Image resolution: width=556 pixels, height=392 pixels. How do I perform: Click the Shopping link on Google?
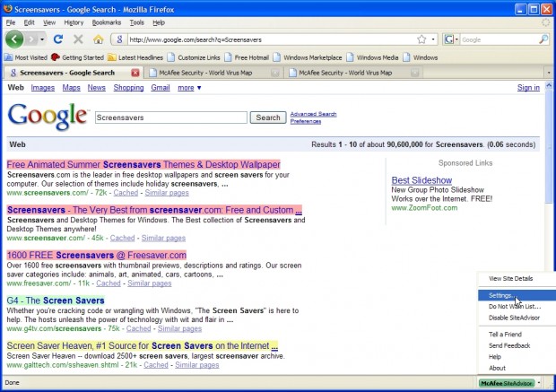[128, 88]
